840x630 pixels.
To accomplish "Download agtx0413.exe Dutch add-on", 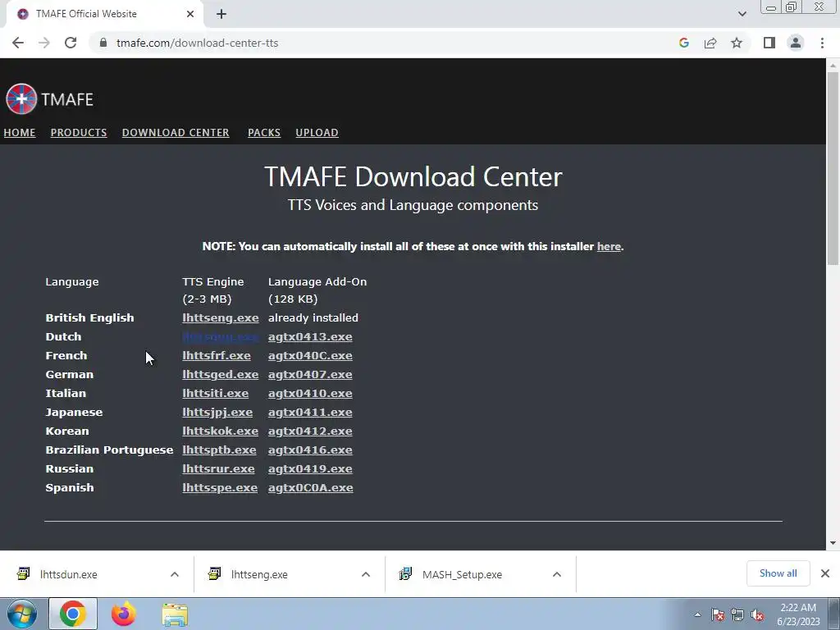I will (x=310, y=336).
